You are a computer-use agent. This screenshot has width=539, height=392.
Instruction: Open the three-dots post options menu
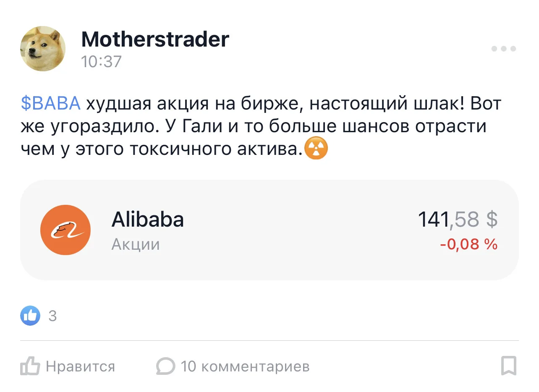pyautogui.click(x=504, y=49)
